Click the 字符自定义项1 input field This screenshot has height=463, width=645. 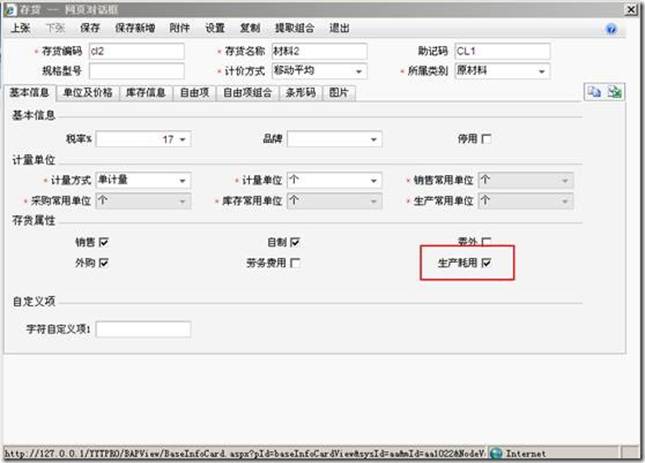coord(142,329)
